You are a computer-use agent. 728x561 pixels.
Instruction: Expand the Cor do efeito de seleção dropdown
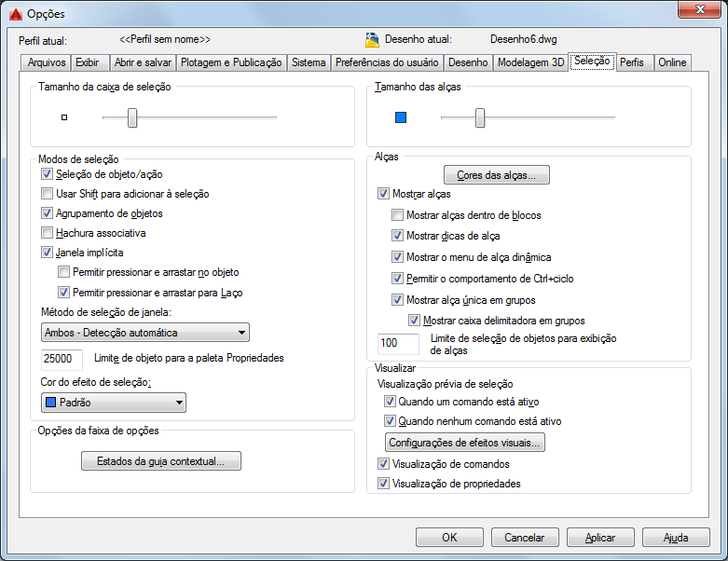tap(114, 403)
